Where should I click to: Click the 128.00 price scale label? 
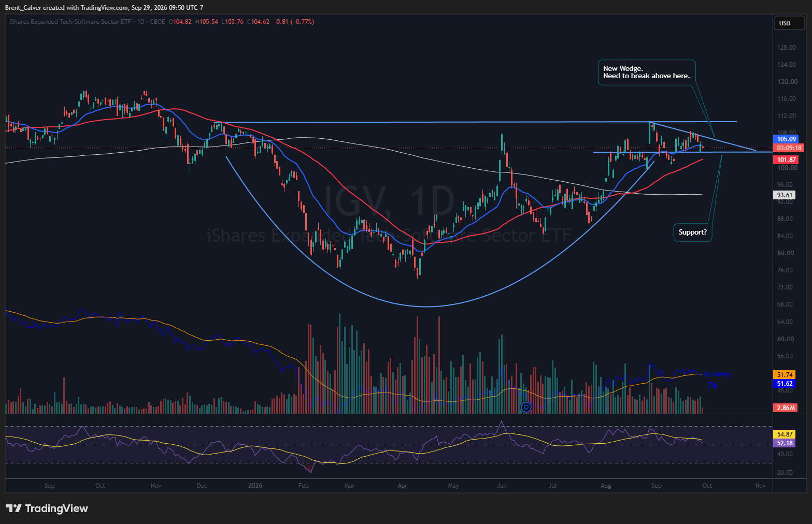click(787, 48)
